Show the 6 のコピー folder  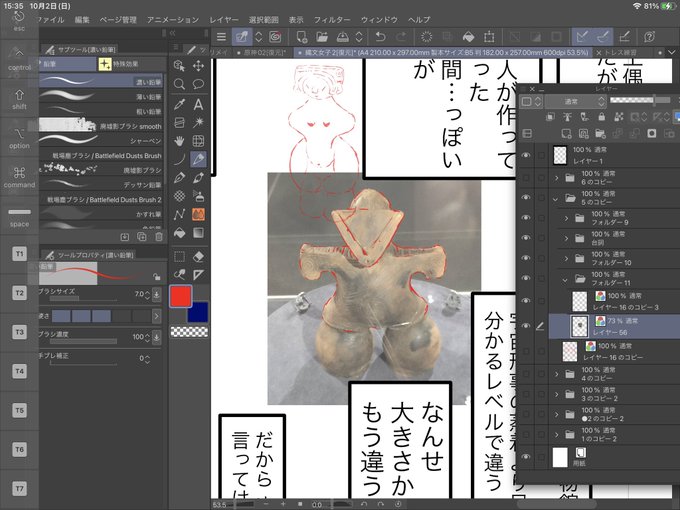(x=526, y=177)
